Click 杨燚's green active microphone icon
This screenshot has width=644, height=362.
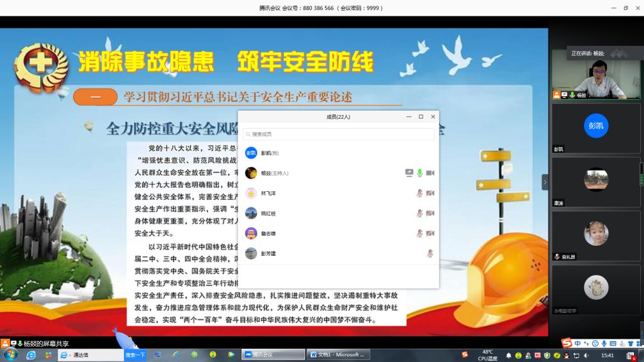tap(419, 173)
